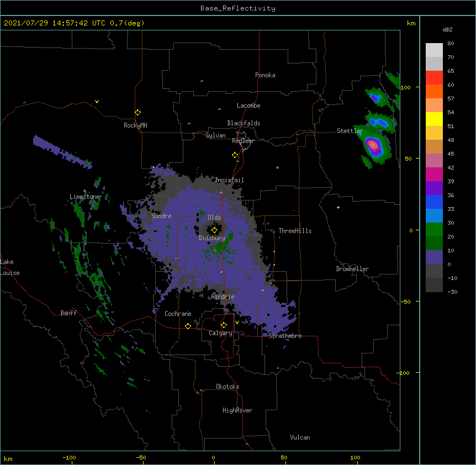Click the yellow diamond marker near RockyMH

[137, 113]
